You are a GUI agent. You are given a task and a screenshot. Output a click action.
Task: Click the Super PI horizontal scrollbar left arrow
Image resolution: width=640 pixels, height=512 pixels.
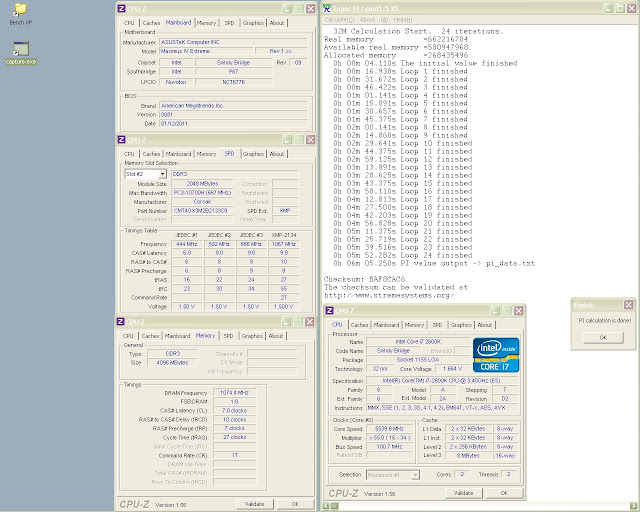coord(326,506)
